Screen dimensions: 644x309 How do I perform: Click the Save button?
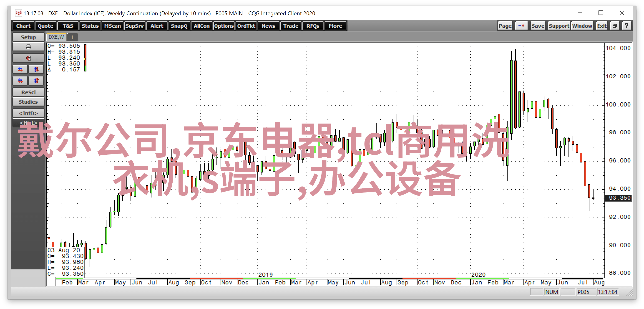coord(538,26)
